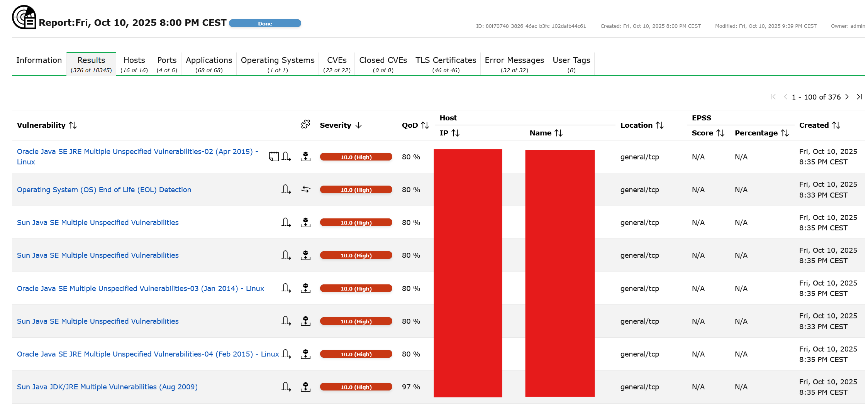Click 10.0 High severity bar on first row
Image resolution: width=868 pixels, height=404 pixels.
[356, 157]
